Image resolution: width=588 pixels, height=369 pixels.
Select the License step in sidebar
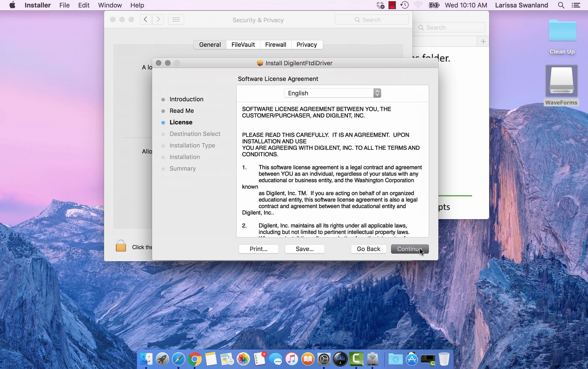tap(181, 122)
